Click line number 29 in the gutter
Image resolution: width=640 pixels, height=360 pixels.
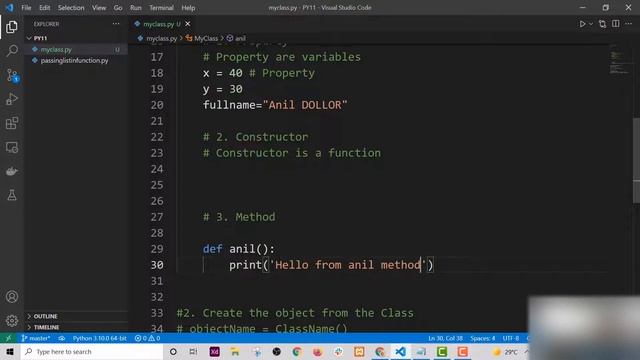pyautogui.click(x=157, y=249)
